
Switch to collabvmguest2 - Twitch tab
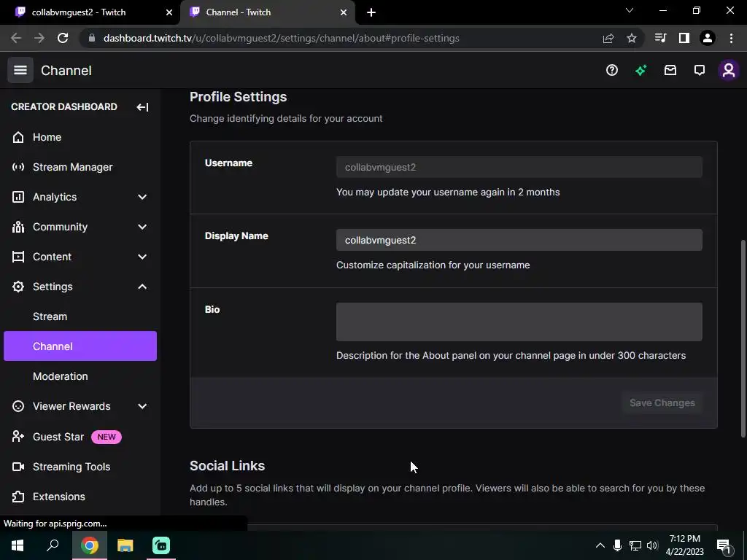tap(90, 12)
